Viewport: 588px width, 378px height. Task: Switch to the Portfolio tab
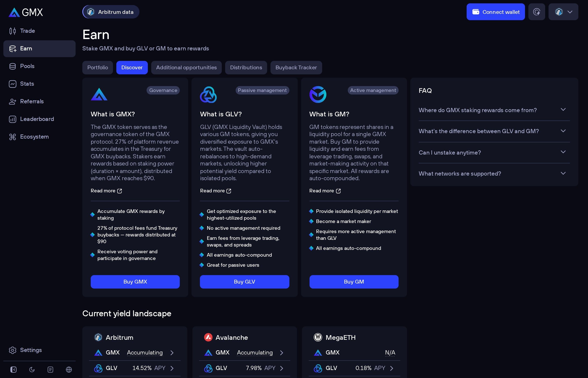pos(97,67)
